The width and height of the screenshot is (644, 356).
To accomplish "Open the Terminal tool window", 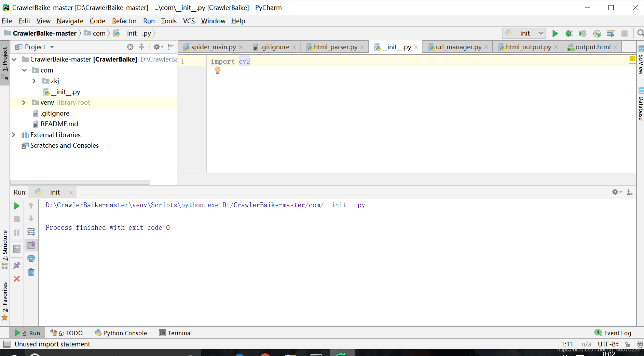I will point(175,333).
